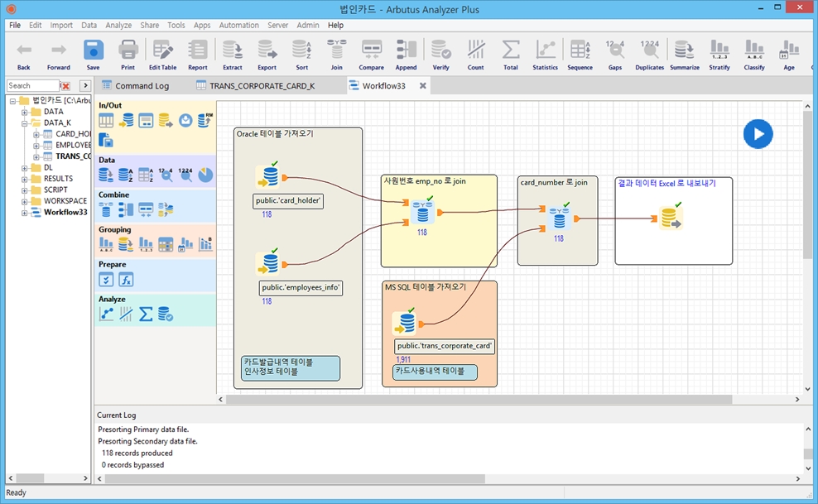
Task: Select the public.'card_holder' label
Action: pyautogui.click(x=288, y=200)
